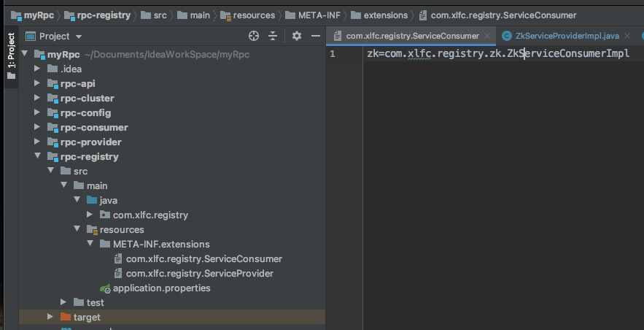Click the ServiceProvider file icon in tree
This screenshot has width=644, height=330.
pyautogui.click(x=118, y=273)
